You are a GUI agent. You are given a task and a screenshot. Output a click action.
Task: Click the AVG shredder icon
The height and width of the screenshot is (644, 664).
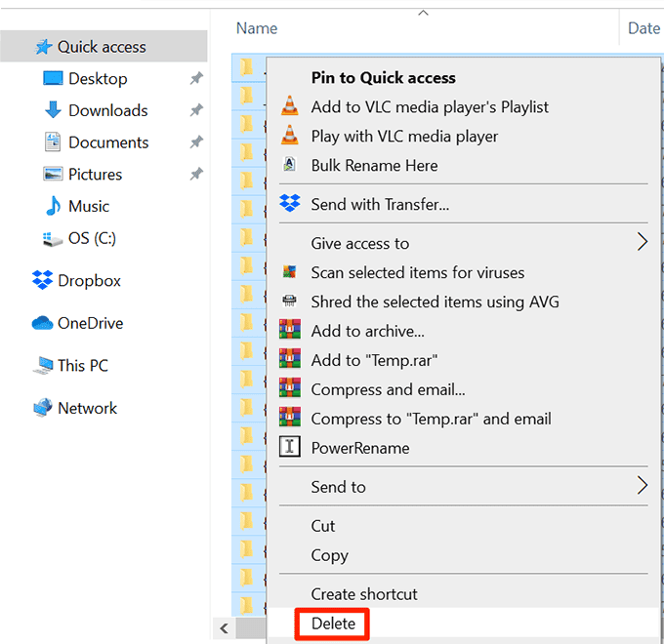(289, 302)
